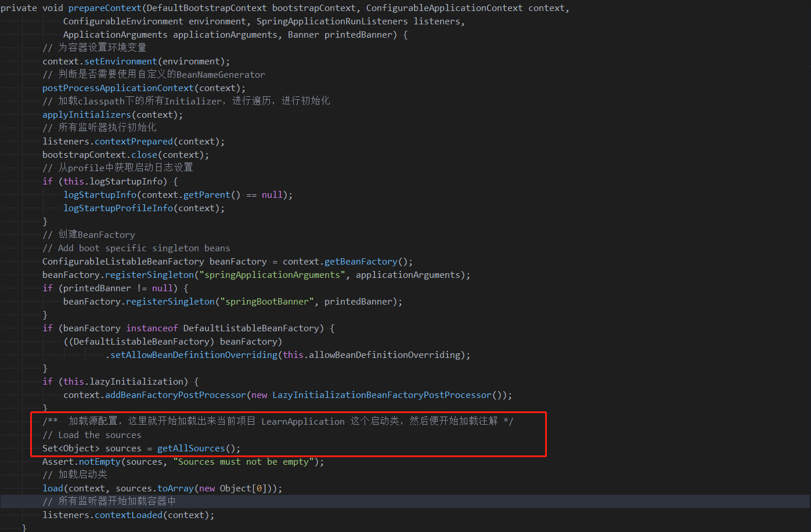
Task: Click the instanceof keyword
Action: [x=152, y=328]
